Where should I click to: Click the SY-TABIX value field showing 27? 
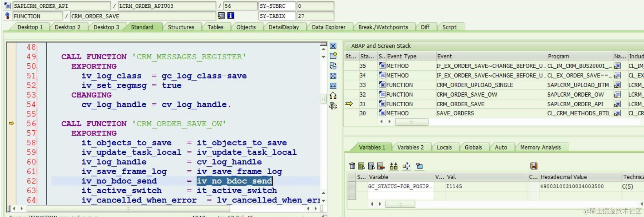click(315, 16)
